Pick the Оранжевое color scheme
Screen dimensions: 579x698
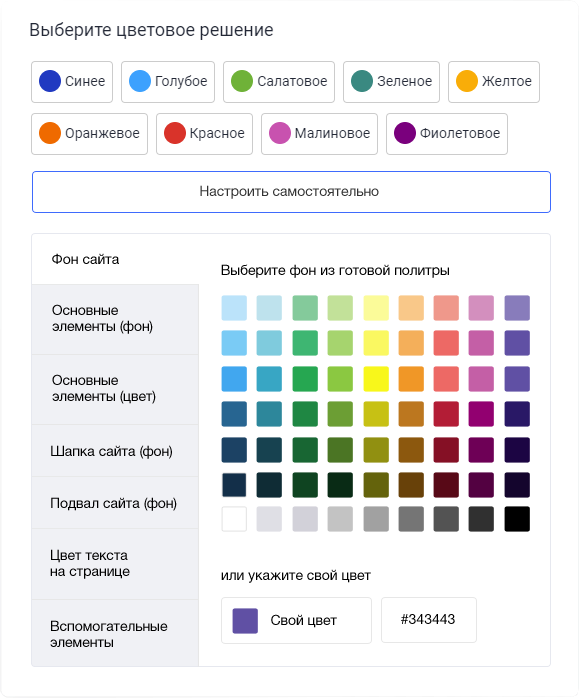[89, 134]
